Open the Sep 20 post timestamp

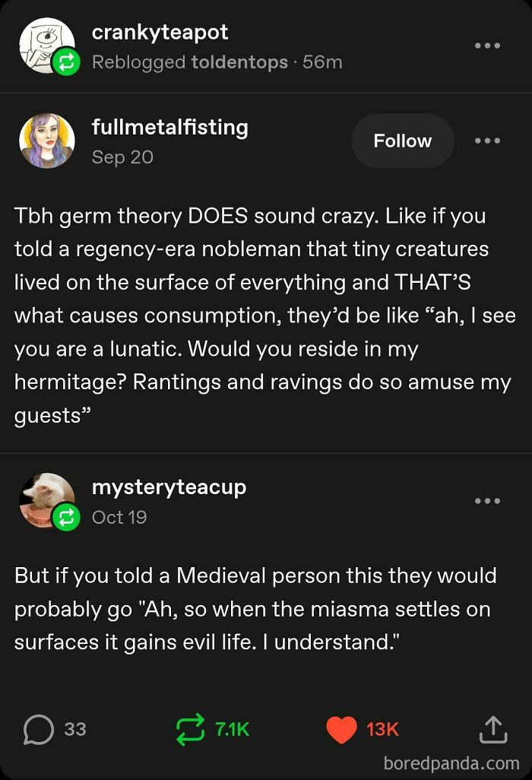122,157
